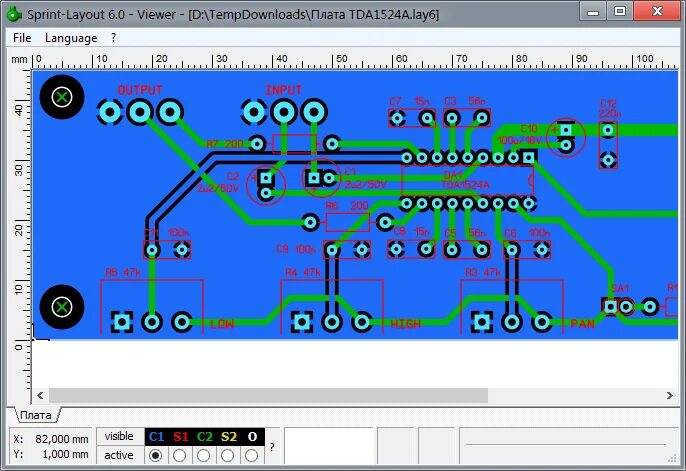686x471 pixels.
Task: Close the Sprint-Layout Viewer window
Action: click(x=657, y=11)
